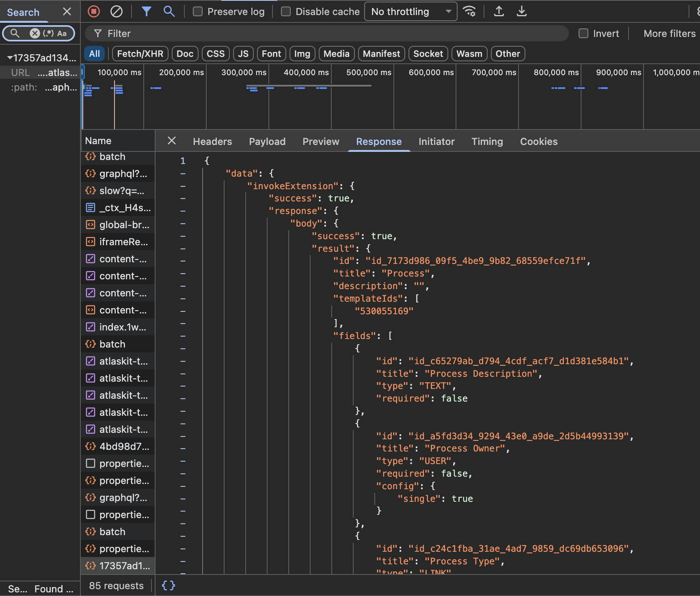Open the Preview tab

(321, 141)
